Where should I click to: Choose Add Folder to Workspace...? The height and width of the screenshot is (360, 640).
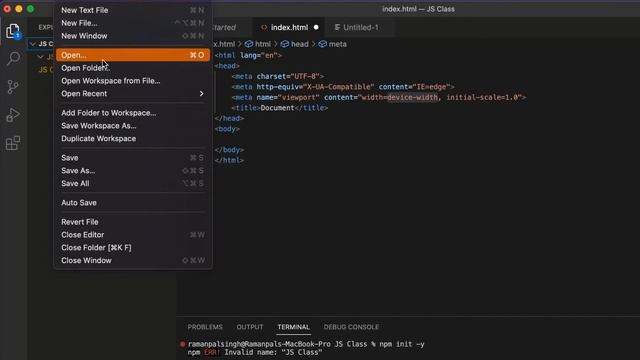pos(133,113)
